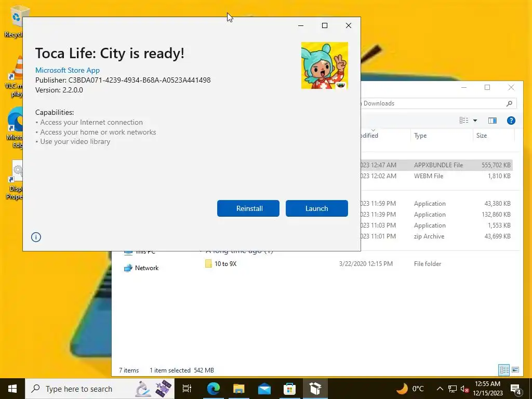Select the VLC media player desktop icon
The height and width of the screenshot is (399, 532).
(x=14, y=77)
